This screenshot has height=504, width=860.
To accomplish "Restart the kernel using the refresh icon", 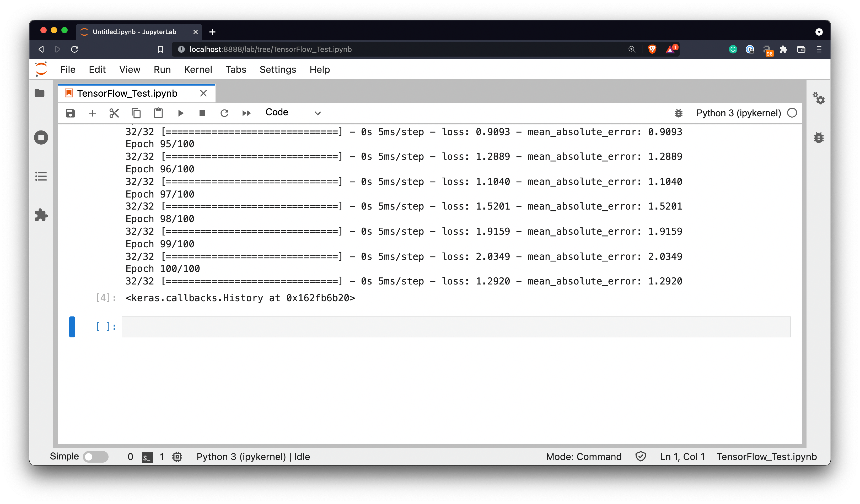I will [x=224, y=113].
